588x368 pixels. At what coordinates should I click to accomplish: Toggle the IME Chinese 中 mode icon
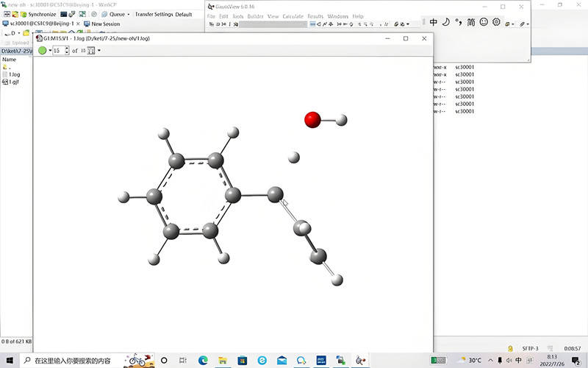coord(433,22)
